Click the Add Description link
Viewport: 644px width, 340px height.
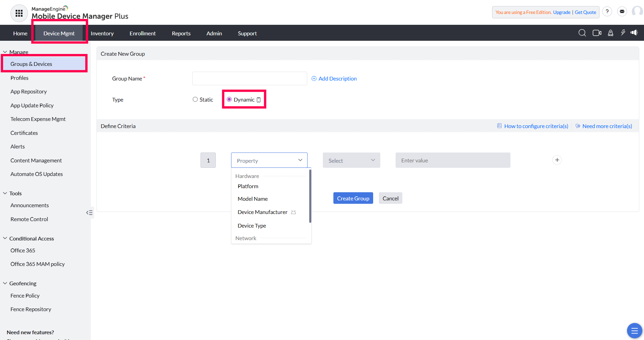[x=334, y=78]
